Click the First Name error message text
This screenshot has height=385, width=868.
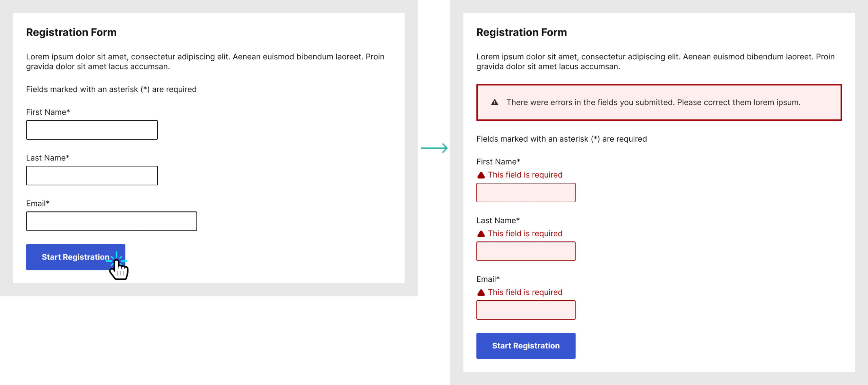coord(525,175)
